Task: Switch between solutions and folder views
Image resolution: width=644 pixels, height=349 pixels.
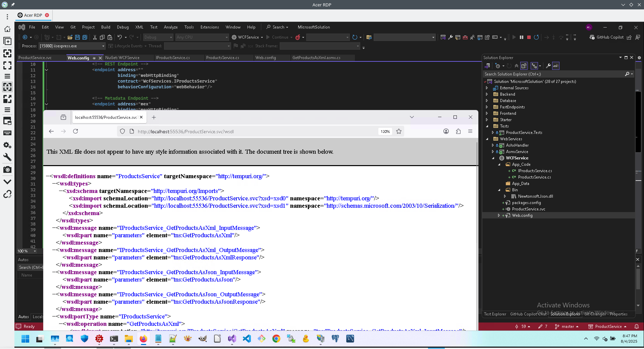Action: [487, 66]
